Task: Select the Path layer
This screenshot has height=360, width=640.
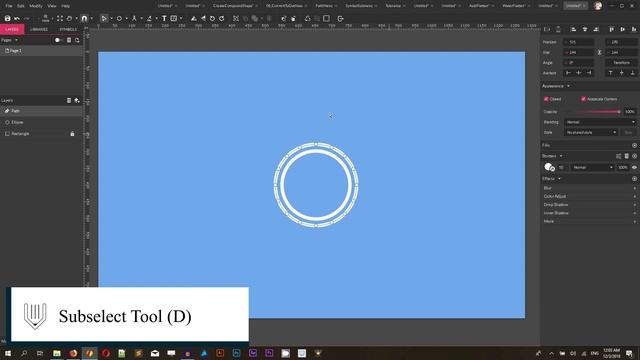Action: (41, 111)
